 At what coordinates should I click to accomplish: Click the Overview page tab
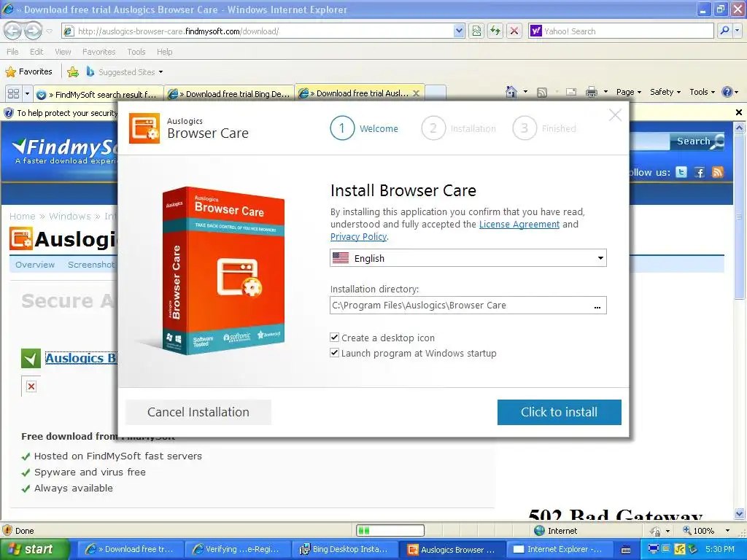(35, 265)
